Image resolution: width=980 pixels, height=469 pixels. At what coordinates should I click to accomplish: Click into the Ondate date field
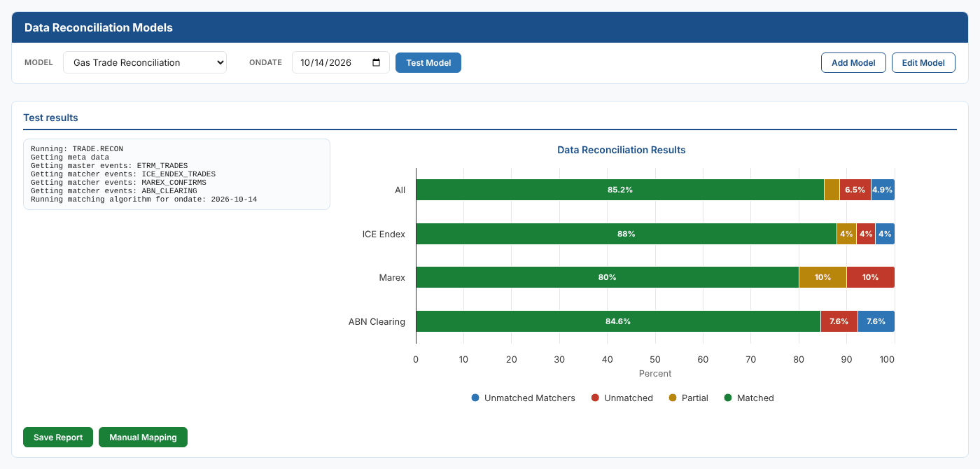(340, 62)
